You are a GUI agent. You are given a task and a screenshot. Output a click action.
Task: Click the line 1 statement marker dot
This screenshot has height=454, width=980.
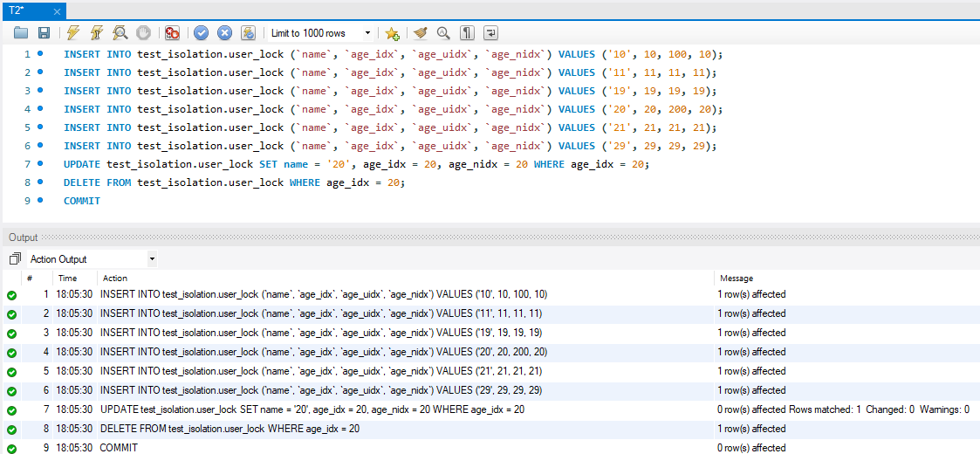[x=41, y=54]
